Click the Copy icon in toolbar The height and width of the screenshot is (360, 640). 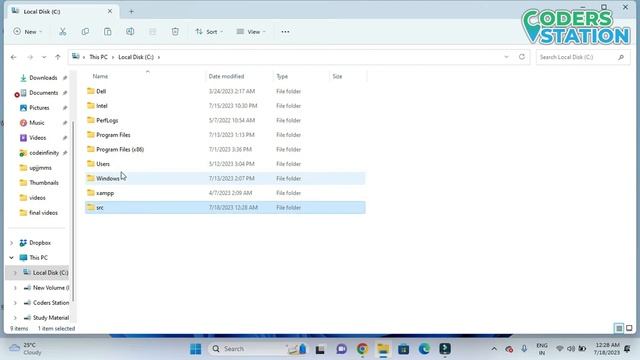[x=85, y=32]
